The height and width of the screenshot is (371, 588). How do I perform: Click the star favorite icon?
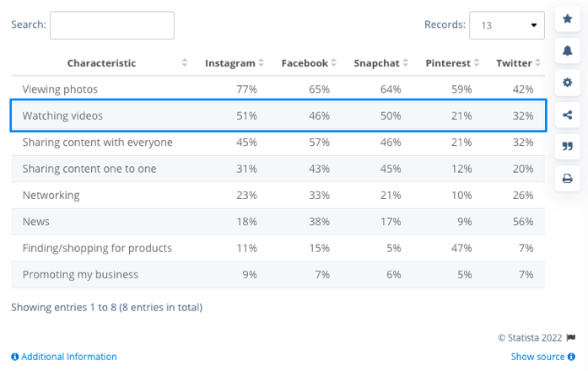click(567, 19)
